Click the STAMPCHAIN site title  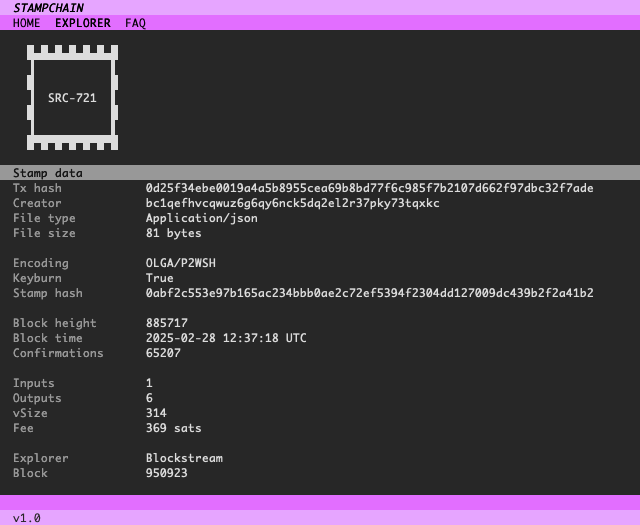49,8
